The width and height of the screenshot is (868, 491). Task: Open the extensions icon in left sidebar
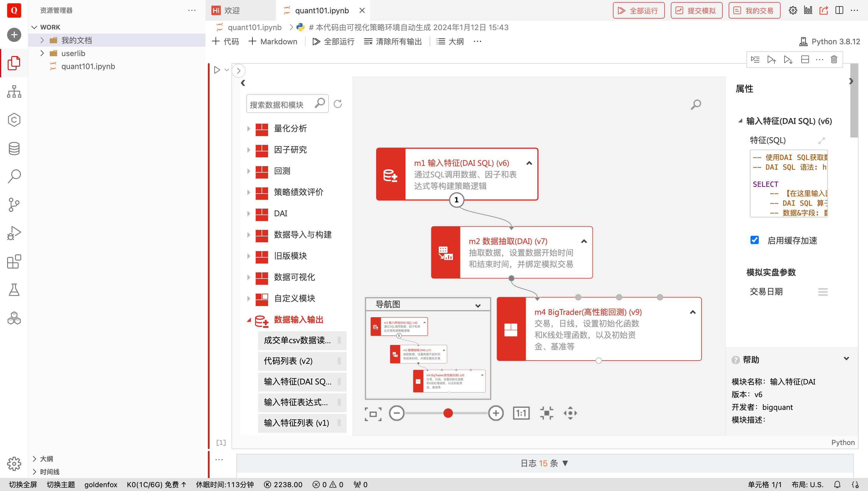[14, 262]
